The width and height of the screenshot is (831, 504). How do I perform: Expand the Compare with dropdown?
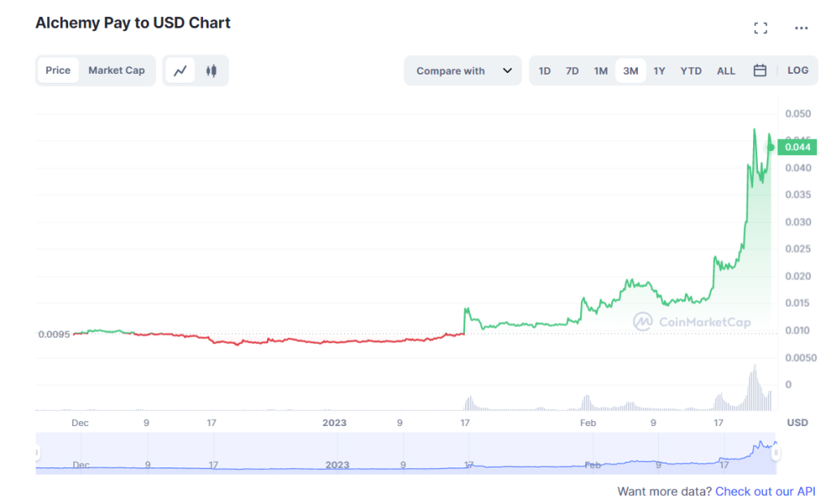463,71
